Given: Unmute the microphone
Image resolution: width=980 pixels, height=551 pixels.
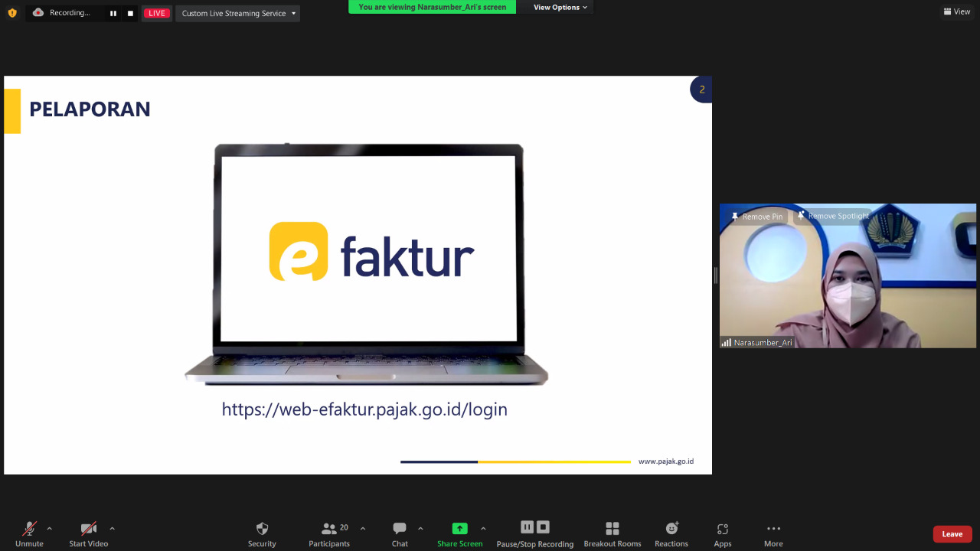Looking at the screenshot, I should point(29,529).
